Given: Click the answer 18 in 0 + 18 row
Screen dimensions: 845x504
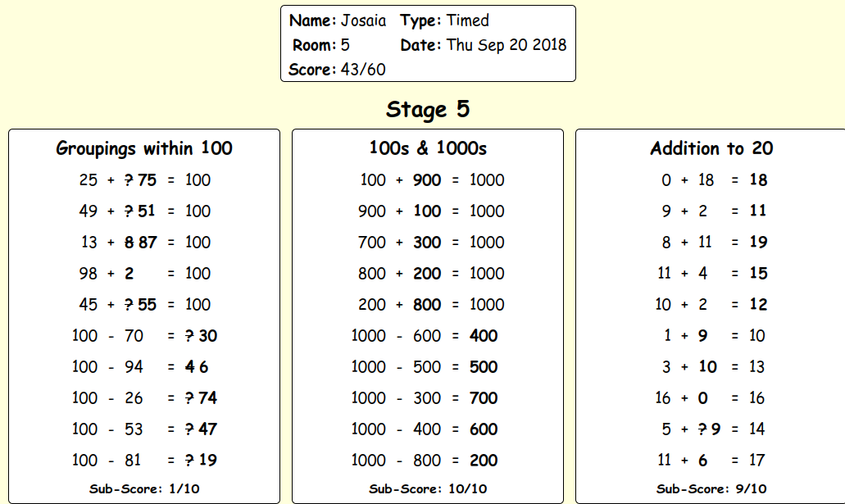Looking at the screenshot, I should click(x=758, y=180).
